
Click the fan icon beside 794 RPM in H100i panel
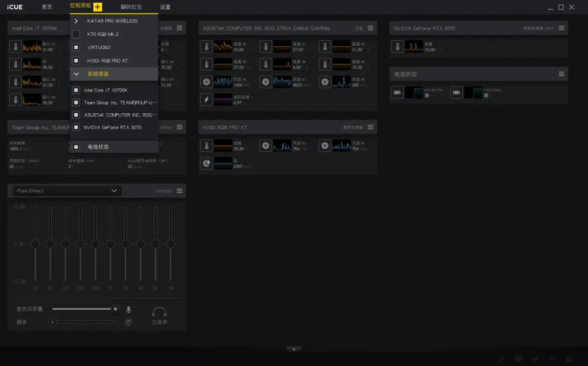324,145
